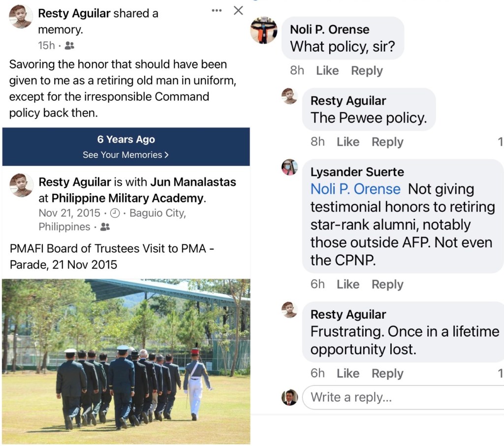Close the shared memory post
This screenshot has width=504, height=446.
238,10
